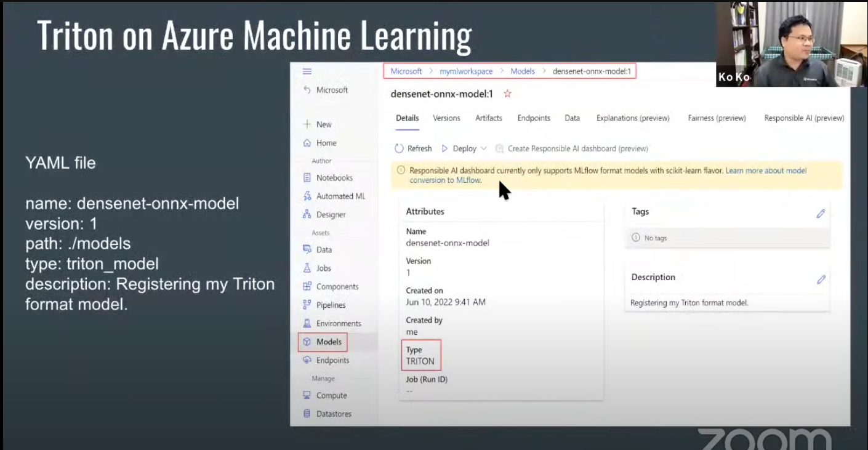Open Compute from the sidebar
This screenshot has height=450, width=868.
coord(332,396)
